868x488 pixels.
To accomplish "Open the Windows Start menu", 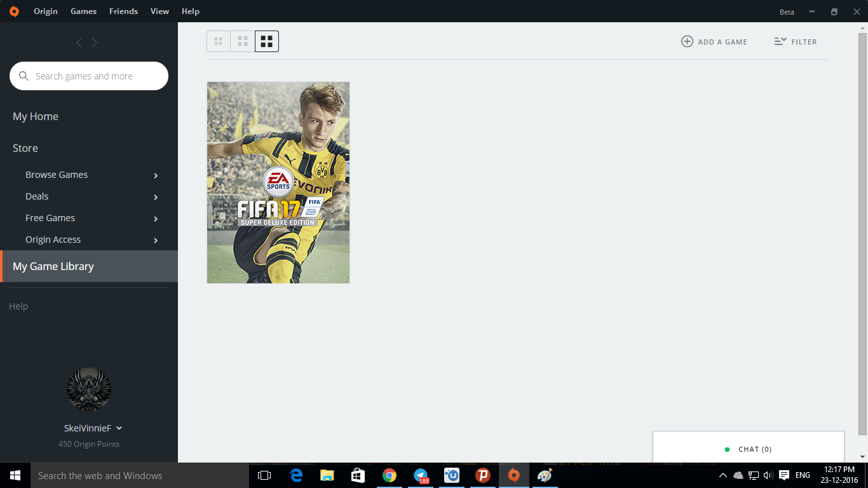I will click(15, 475).
